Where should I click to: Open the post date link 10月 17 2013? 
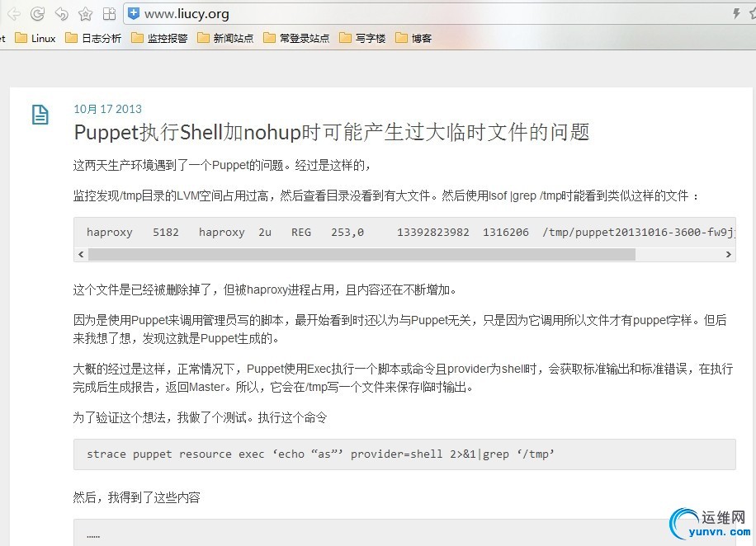[107, 109]
